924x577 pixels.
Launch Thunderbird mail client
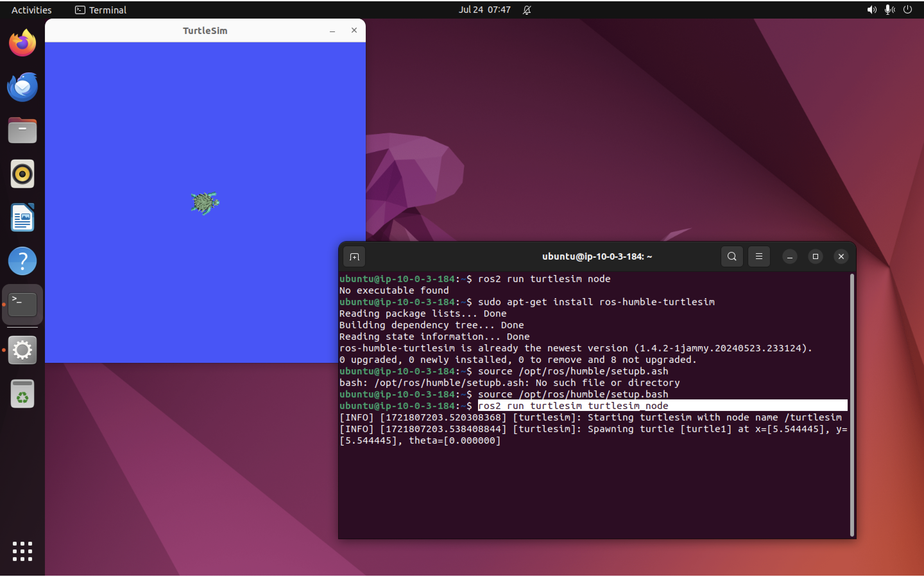tap(22, 87)
